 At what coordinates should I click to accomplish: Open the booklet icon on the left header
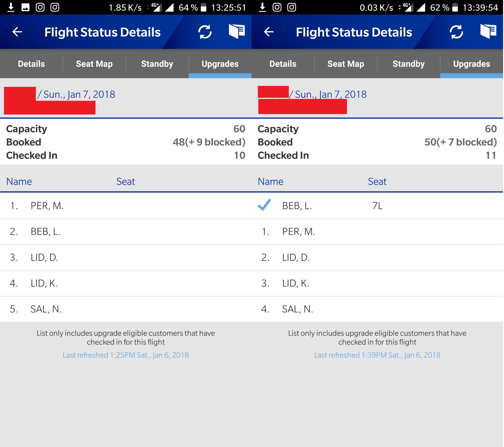click(237, 31)
